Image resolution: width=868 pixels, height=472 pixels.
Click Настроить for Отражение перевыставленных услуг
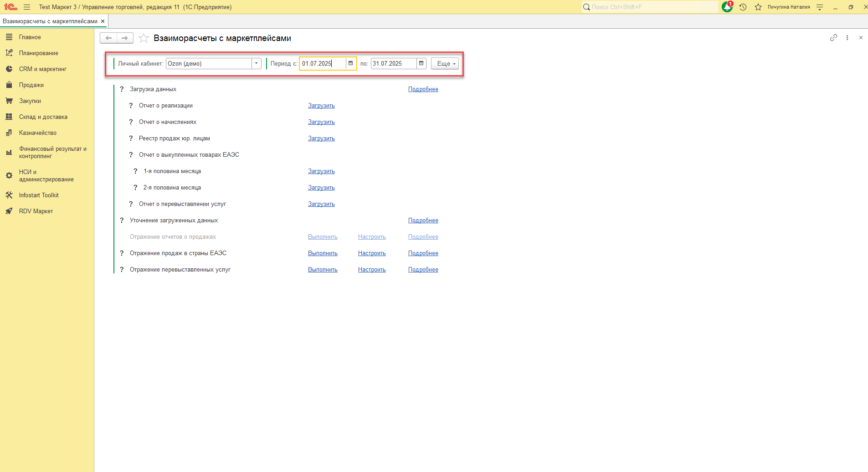point(372,270)
